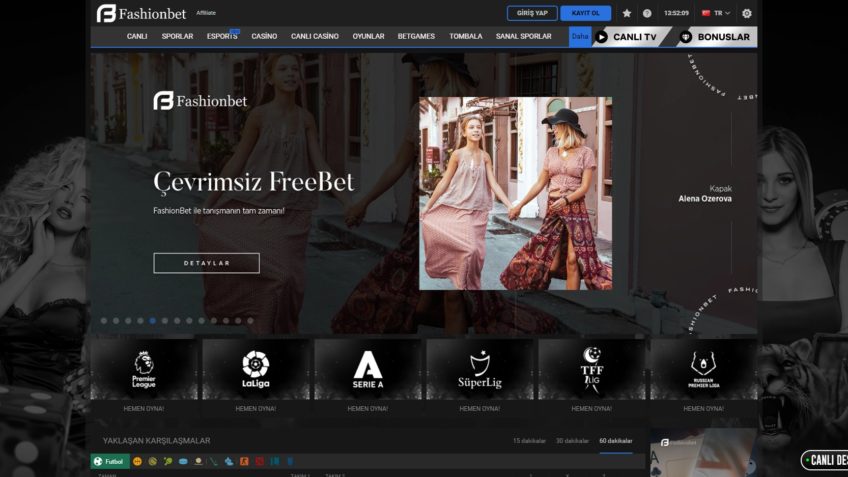Click the Detaylar banner button
Image resolution: width=848 pixels, height=477 pixels.
(x=206, y=263)
